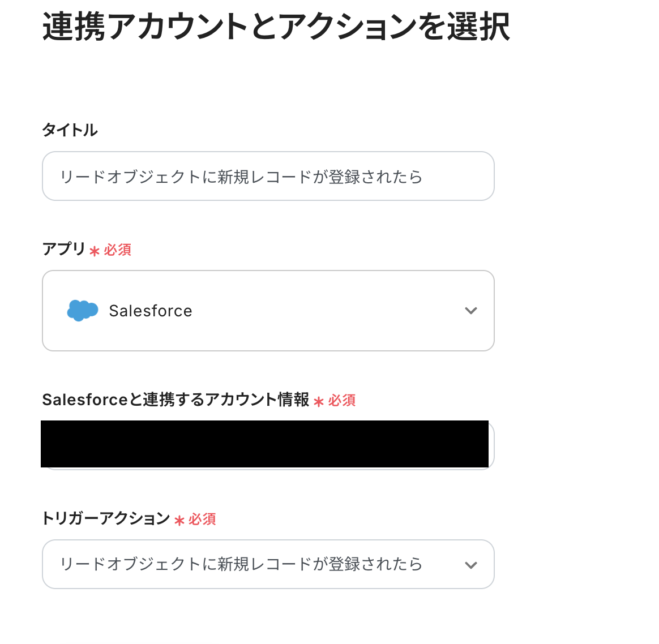
Task: Click the 連携アカウントとアクションを選択 page heading
Action: [276, 27]
